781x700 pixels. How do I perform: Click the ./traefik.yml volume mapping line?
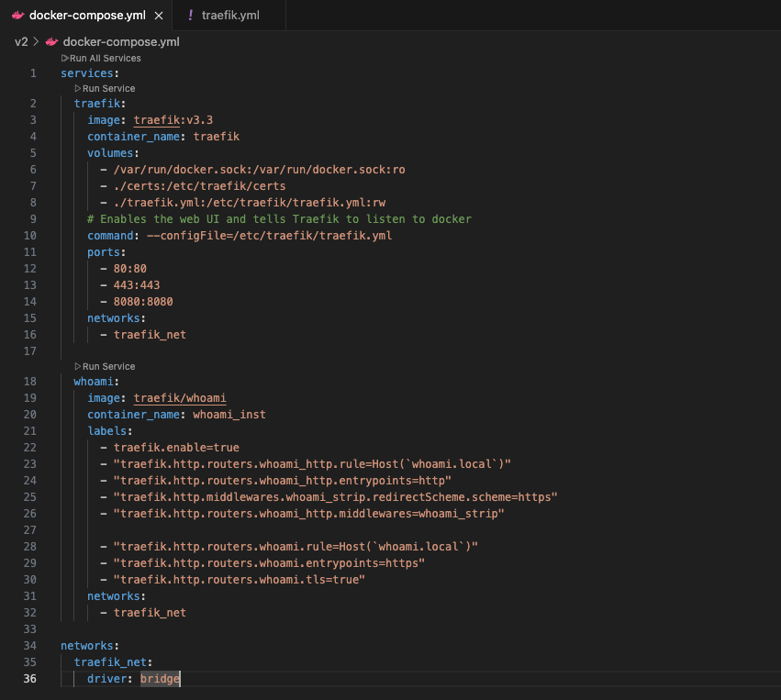click(249, 203)
